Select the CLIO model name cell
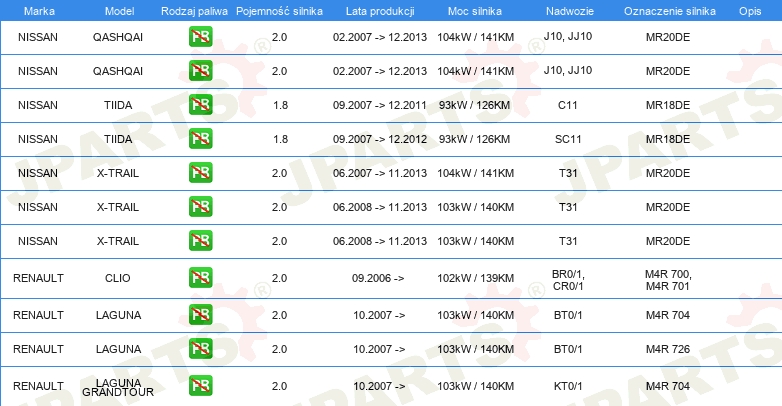The height and width of the screenshot is (406, 782). (118, 277)
